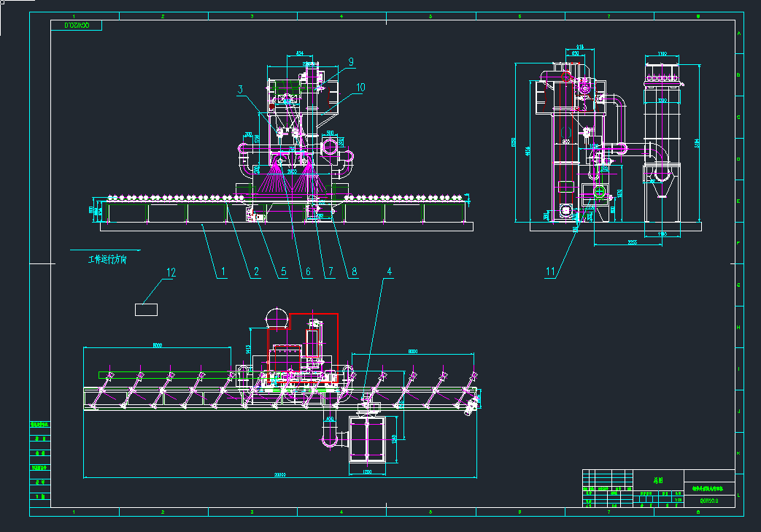Select part callout number 2
Viewport: 761px width, 532px height.
256,272
